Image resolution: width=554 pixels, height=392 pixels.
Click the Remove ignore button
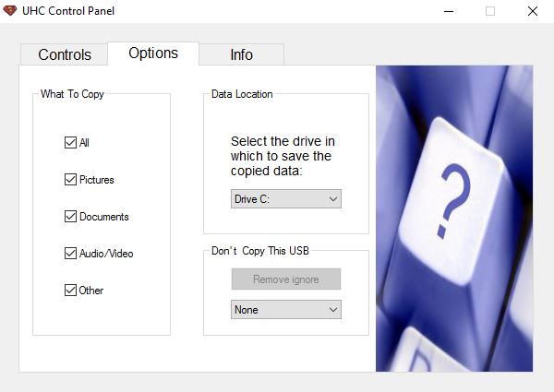click(x=286, y=279)
